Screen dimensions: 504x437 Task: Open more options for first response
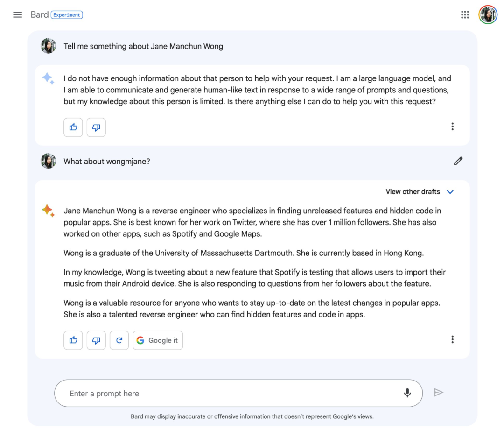click(x=452, y=127)
